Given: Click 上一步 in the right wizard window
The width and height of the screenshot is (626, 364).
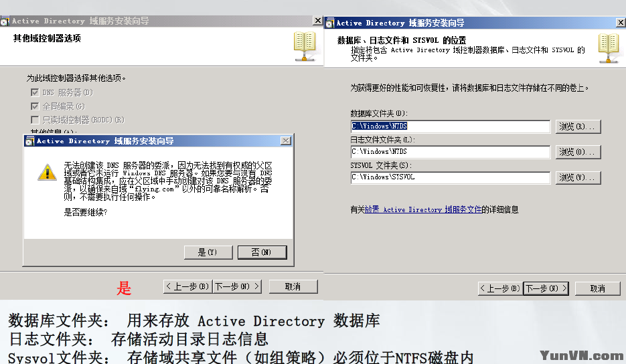Looking at the screenshot, I should coord(500,288).
